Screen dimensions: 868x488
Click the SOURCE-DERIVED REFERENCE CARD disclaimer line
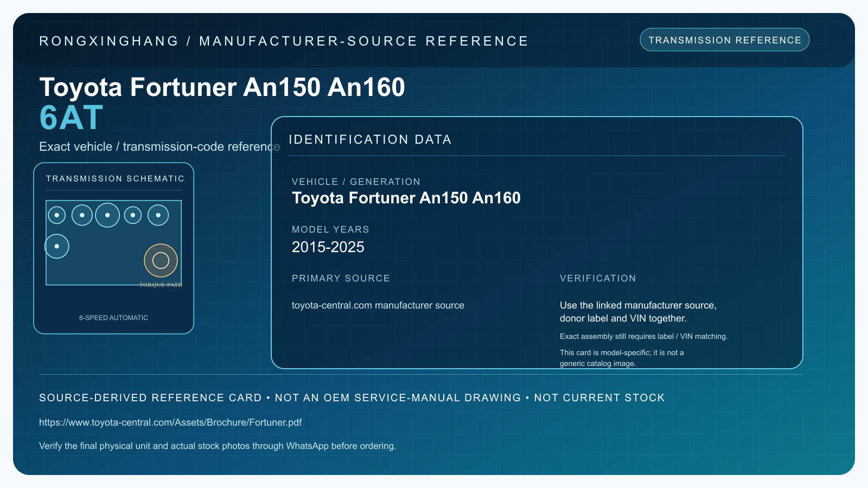[352, 397]
